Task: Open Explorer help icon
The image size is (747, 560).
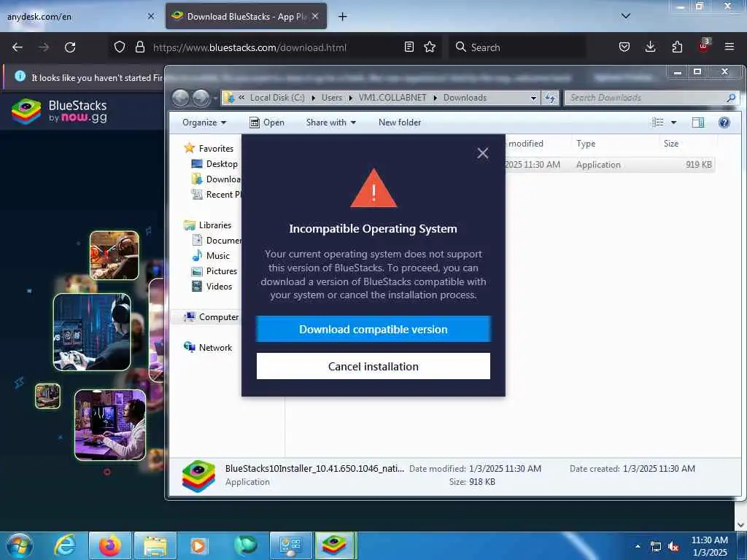Action: [x=724, y=122]
